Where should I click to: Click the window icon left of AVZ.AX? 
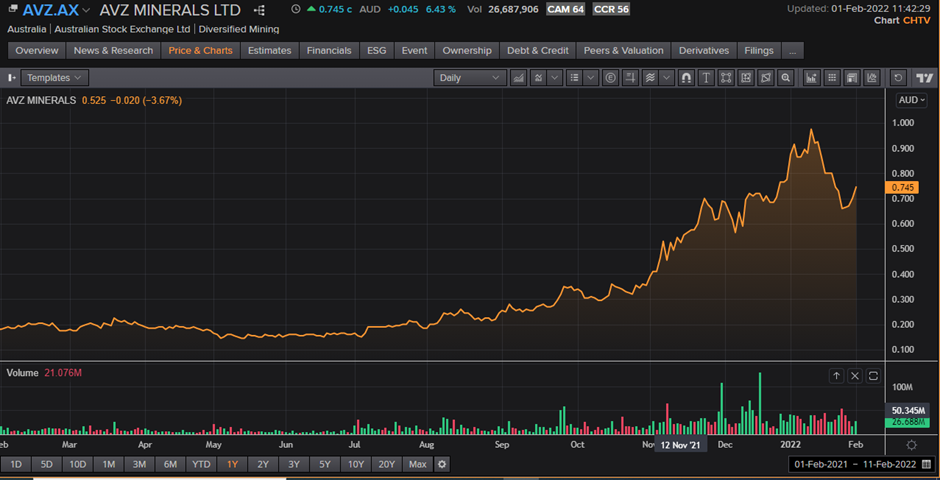click(13, 8)
